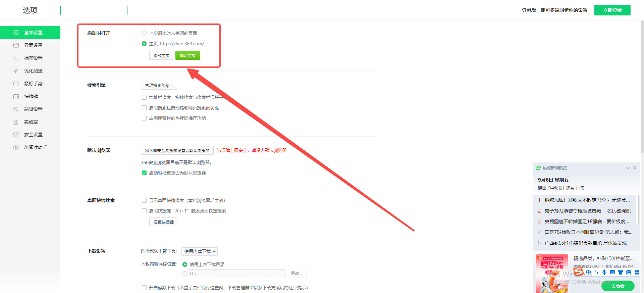Go to AI阅读助手 section
Screen dimensions: 644x293
coord(30,147)
